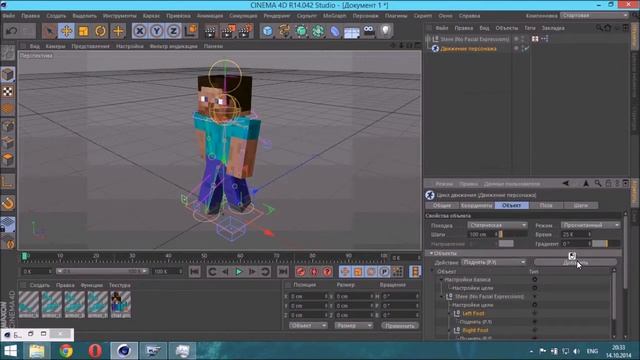The height and width of the screenshot is (360, 640).
Task: Click the make editable icon in left sidebar
Action: point(8,54)
